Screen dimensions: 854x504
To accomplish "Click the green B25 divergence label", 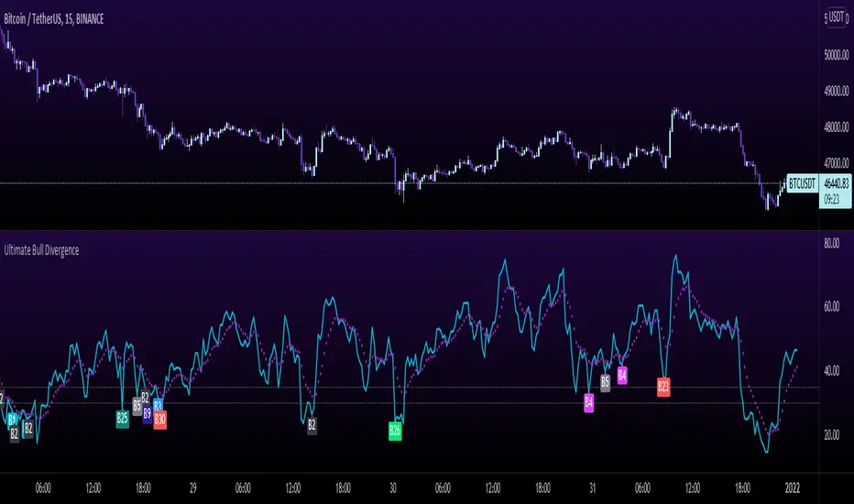I will [123, 419].
